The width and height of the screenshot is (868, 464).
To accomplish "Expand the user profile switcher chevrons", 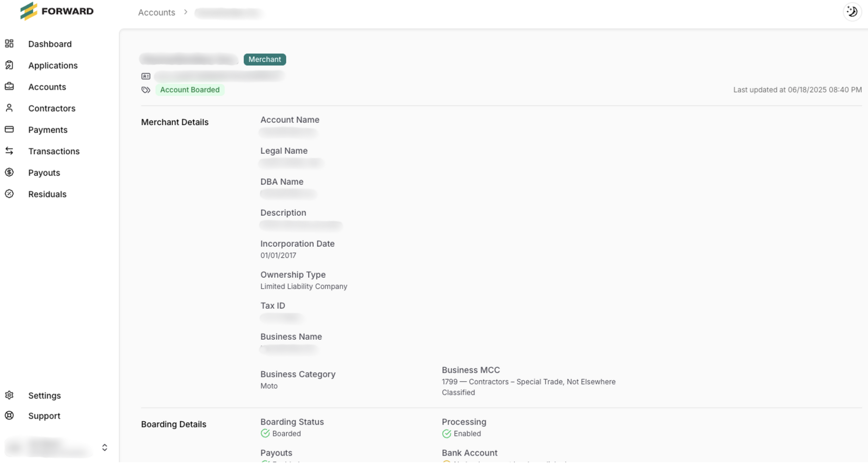I will (x=105, y=447).
